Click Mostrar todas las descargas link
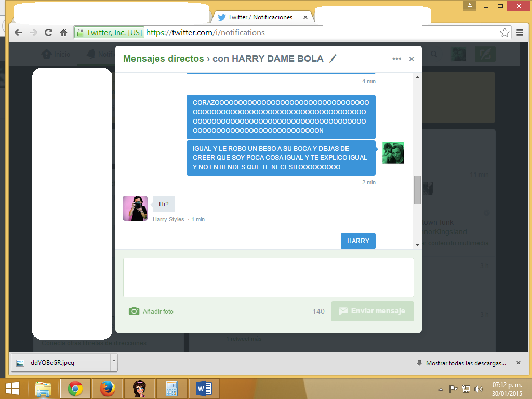The width and height of the screenshot is (532, 399). coord(466,363)
